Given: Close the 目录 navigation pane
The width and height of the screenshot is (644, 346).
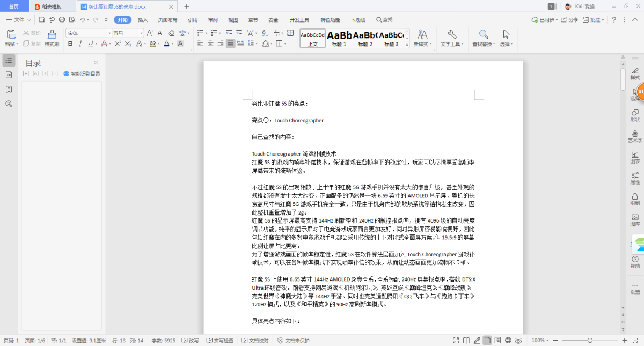Looking at the screenshot, I should click(x=96, y=63).
